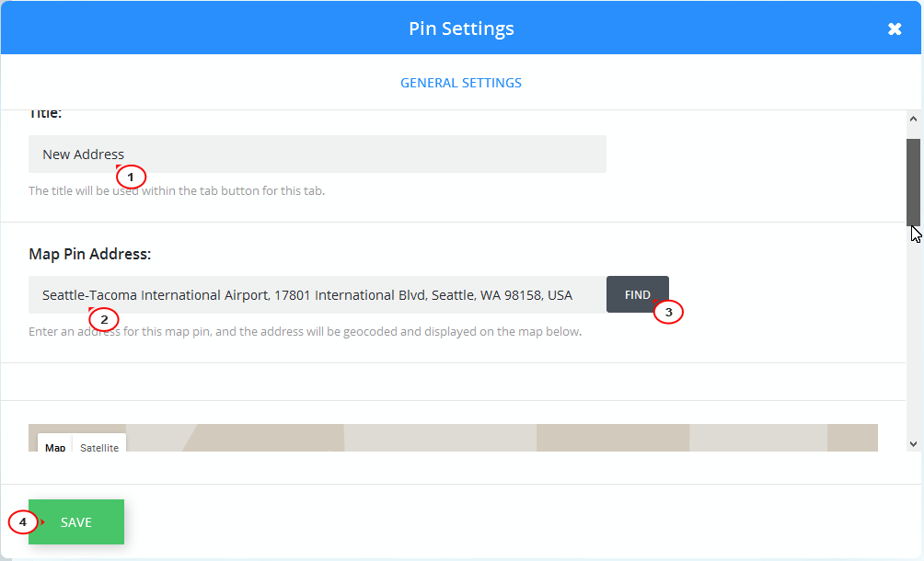
Task: Switch map preview to Satellite view
Action: [99, 447]
